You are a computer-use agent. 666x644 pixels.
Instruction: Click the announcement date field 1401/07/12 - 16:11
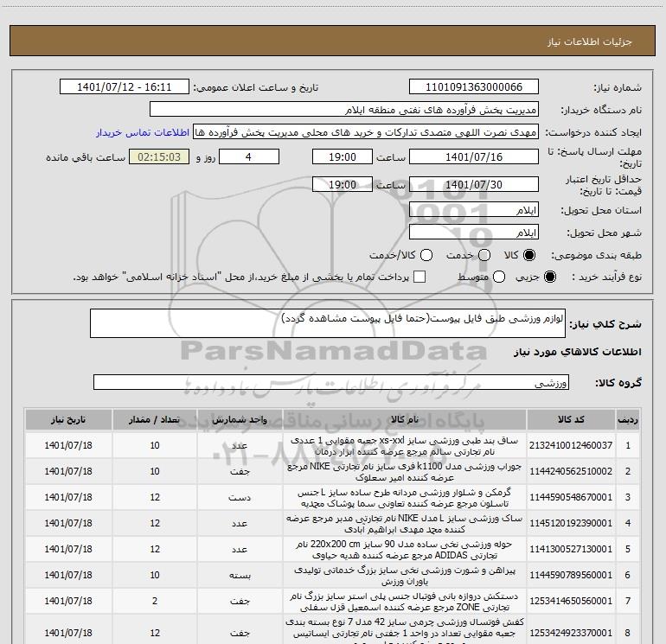[125, 87]
